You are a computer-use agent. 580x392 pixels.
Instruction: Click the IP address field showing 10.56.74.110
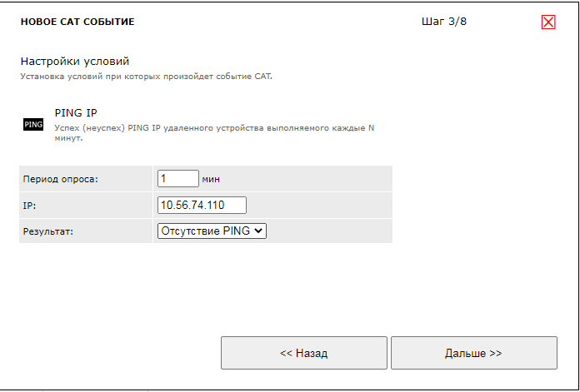click(202, 205)
